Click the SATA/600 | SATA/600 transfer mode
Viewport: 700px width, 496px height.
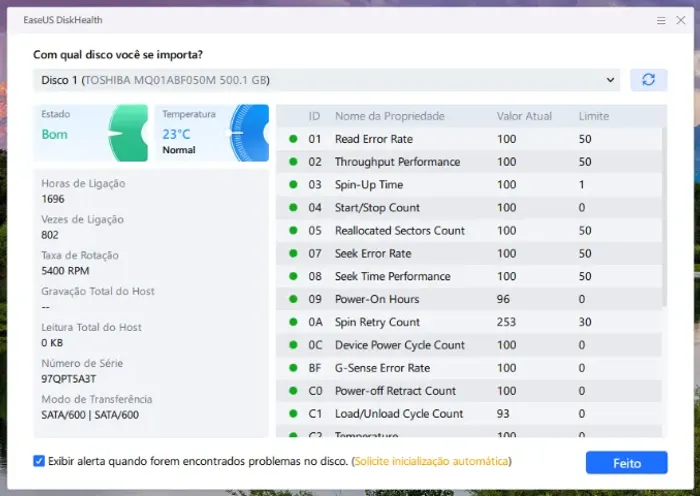[90, 415]
